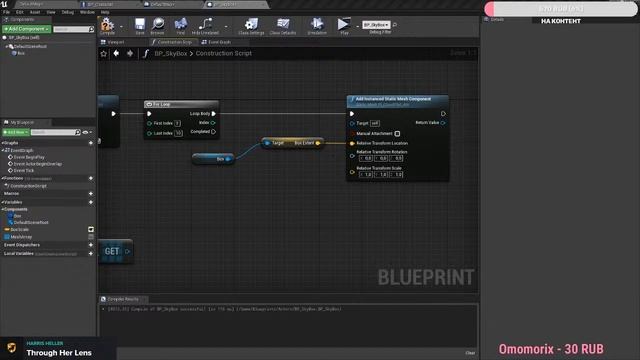Click the magnifier icon in Components search
The height and width of the screenshot is (360, 640).
(91, 29)
